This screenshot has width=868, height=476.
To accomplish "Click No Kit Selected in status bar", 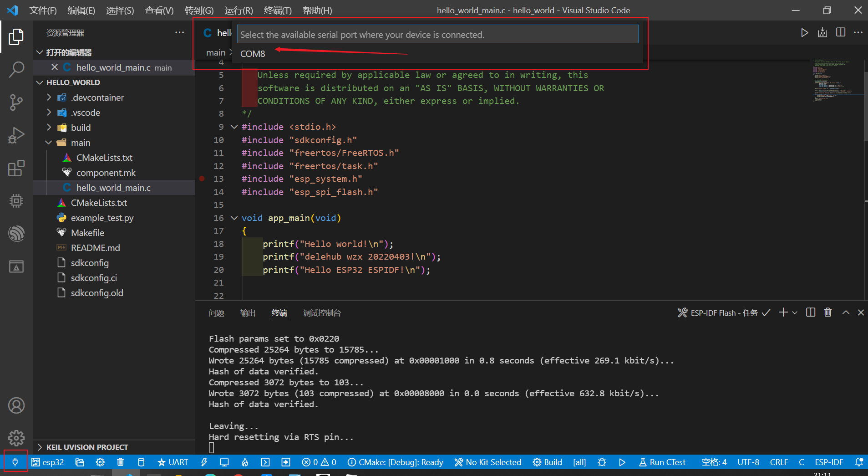I will click(487, 462).
